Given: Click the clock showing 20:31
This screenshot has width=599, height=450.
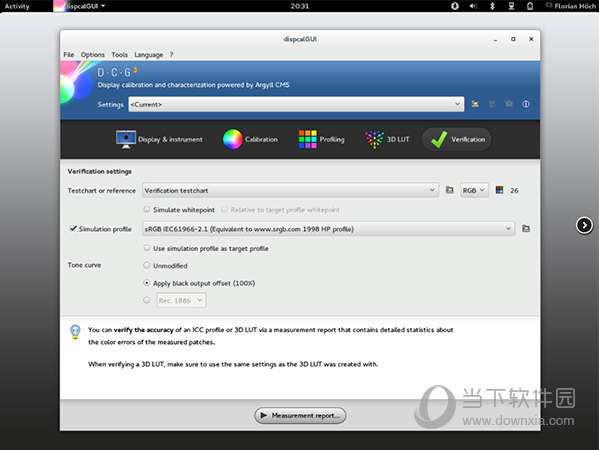Looking at the screenshot, I should tap(300, 6).
